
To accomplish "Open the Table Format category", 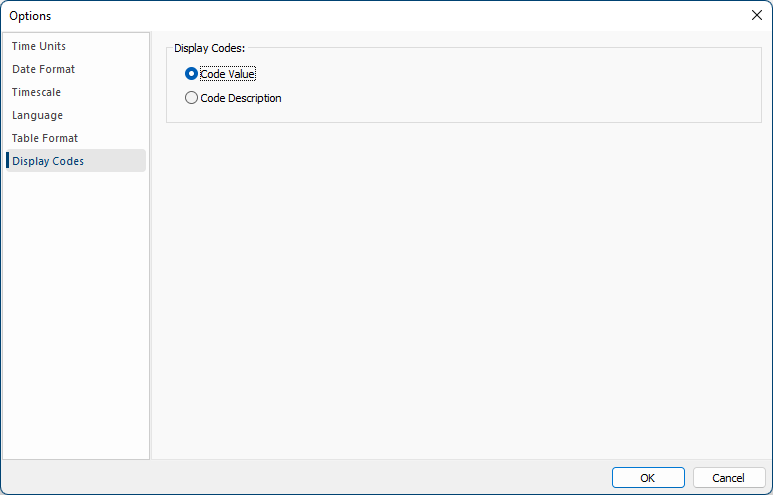I will pos(45,138).
